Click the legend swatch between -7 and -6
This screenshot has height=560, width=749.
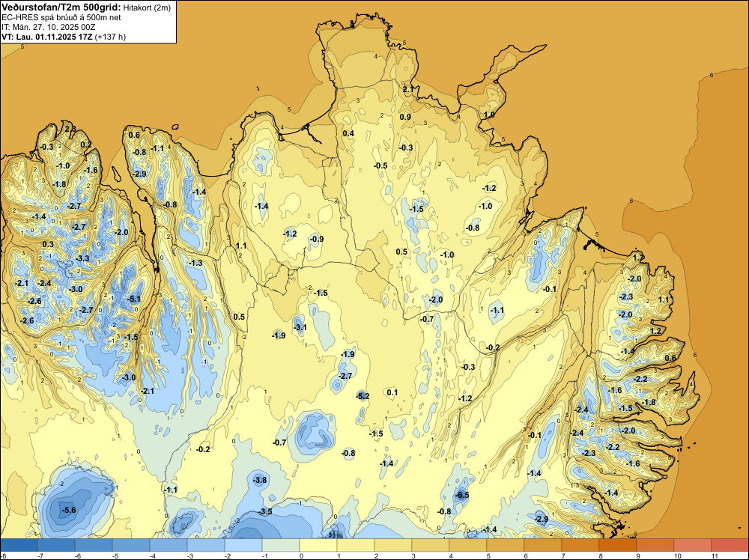pos(56,545)
